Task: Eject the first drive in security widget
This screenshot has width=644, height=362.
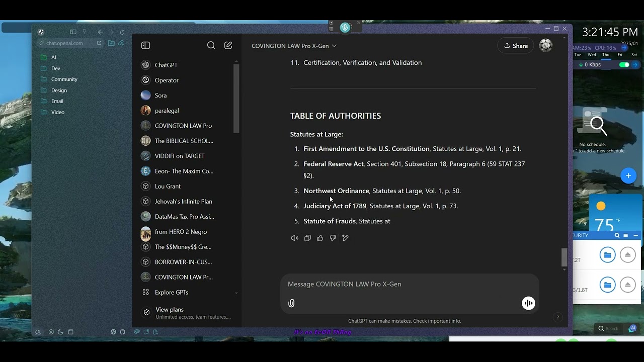Action: tap(628, 255)
